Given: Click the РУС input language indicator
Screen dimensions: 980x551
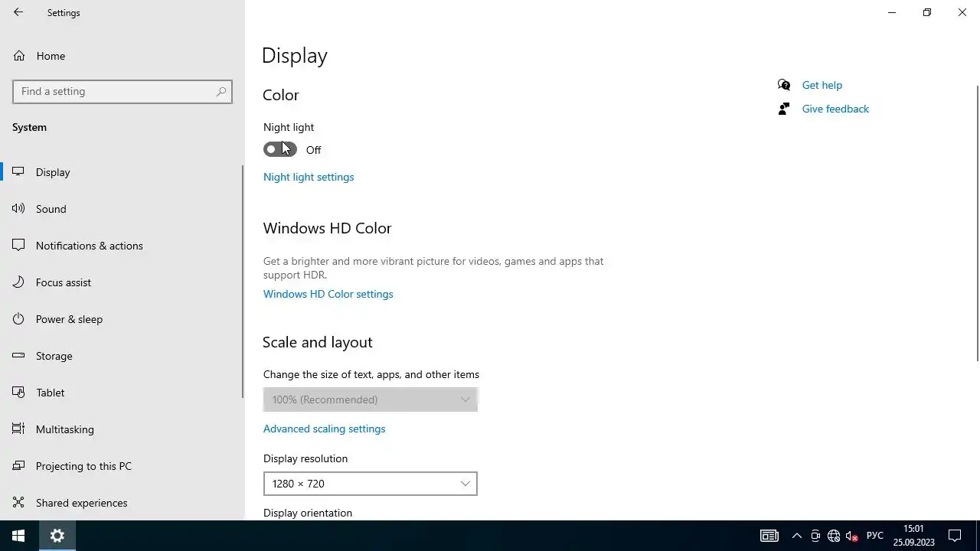Looking at the screenshot, I should pyautogui.click(x=874, y=536).
